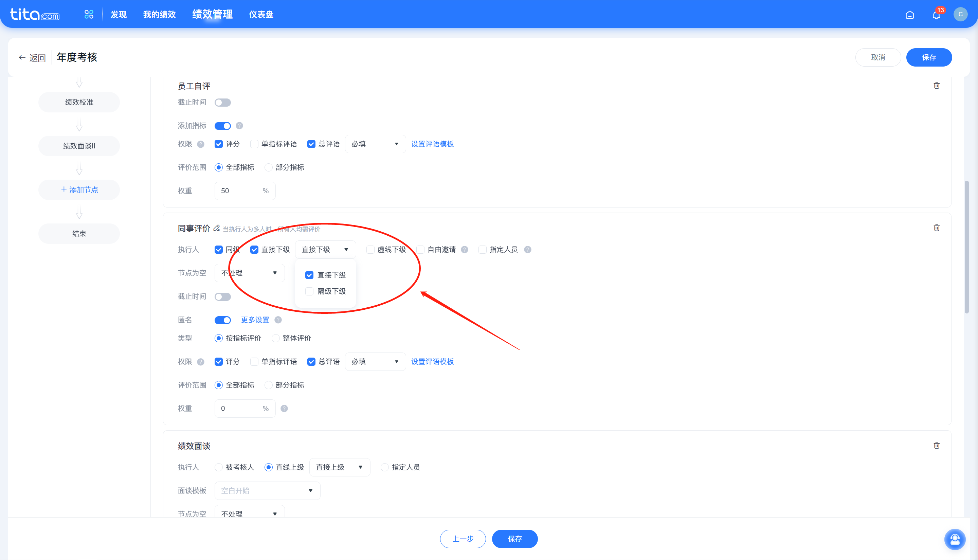978x560 pixels.
Task: Edit the 同事评价 title with pencil icon
Action: (x=217, y=228)
